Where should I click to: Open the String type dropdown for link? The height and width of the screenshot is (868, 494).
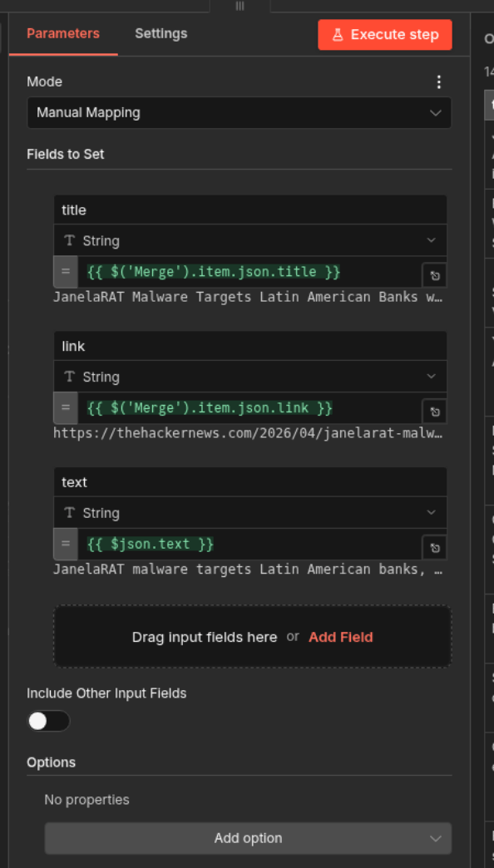coord(250,377)
